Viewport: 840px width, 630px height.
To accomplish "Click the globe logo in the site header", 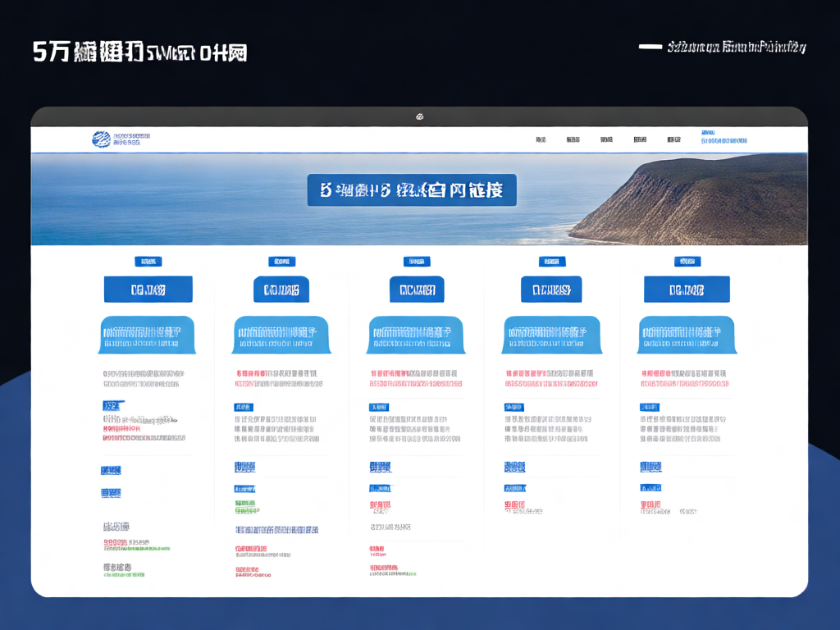I will pos(101,139).
